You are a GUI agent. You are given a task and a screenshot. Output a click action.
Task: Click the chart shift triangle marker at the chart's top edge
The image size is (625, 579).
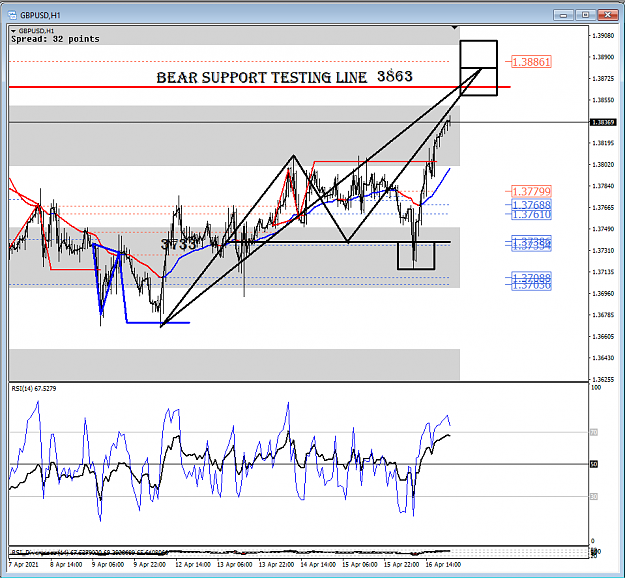coord(455,27)
